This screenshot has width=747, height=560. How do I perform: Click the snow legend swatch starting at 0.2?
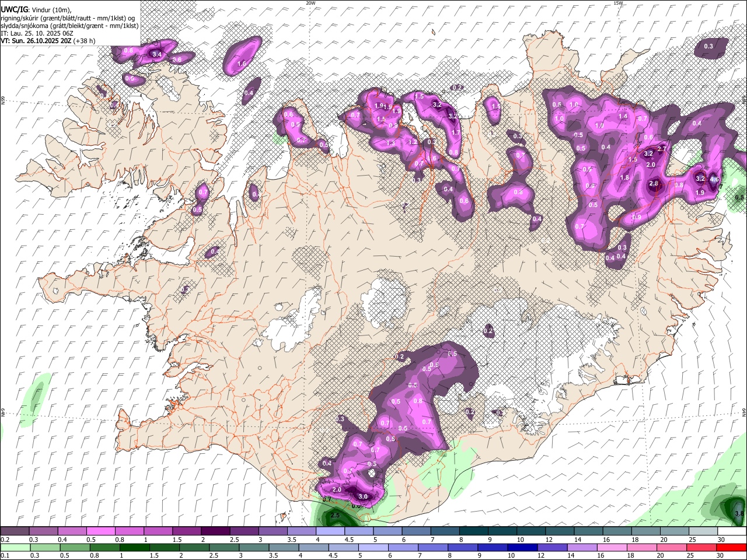15,531
